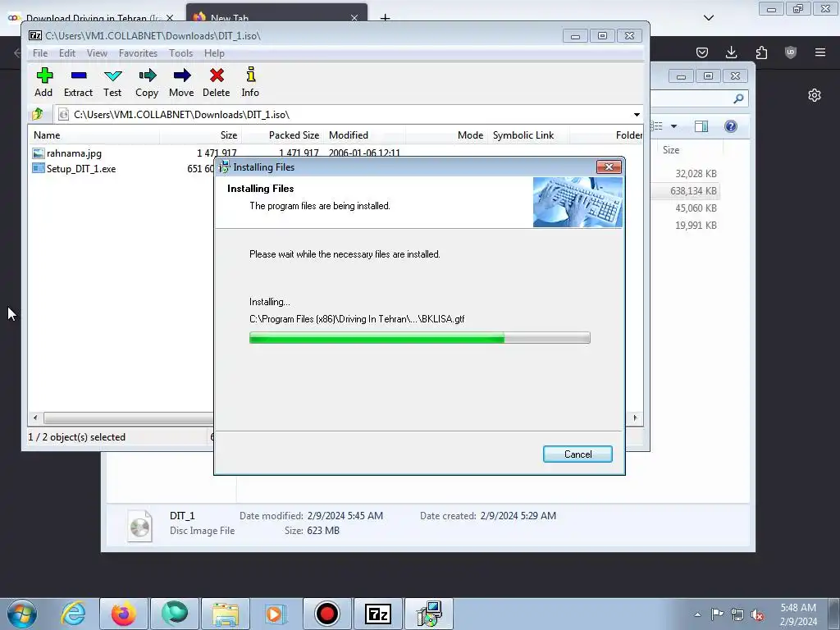Open the Edit menu in 7-Zip
The width and height of the screenshot is (840, 630).
coord(67,53)
